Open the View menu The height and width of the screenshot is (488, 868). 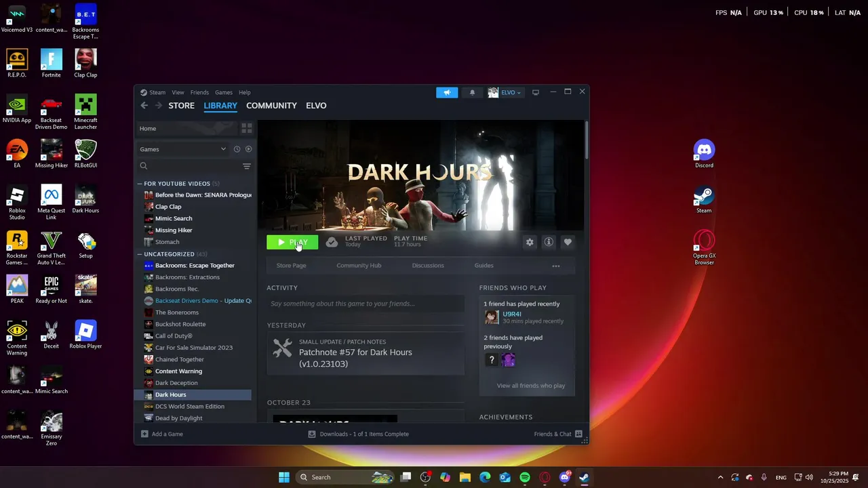(x=178, y=92)
